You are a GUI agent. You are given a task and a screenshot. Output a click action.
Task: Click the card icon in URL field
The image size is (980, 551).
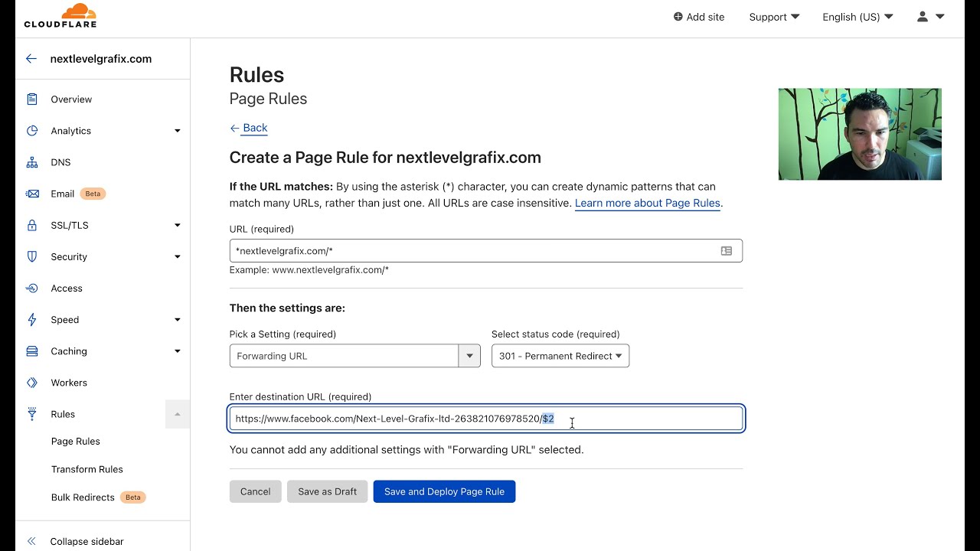tap(727, 251)
